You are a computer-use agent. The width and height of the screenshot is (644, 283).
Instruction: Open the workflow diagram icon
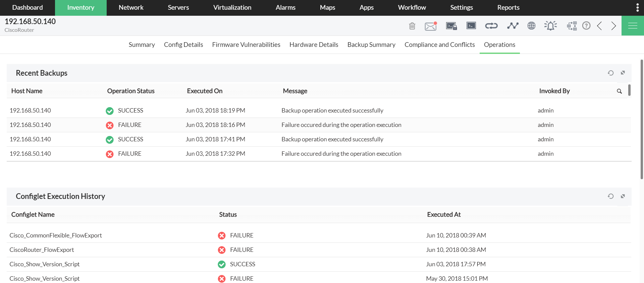pyautogui.click(x=572, y=26)
